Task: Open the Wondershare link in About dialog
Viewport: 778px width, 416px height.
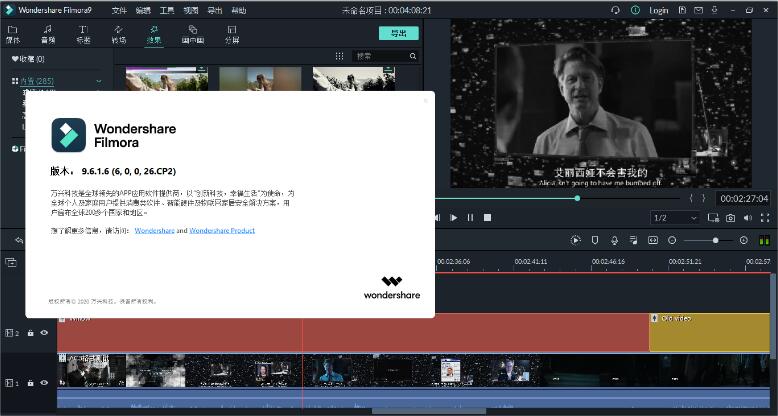Action: point(155,230)
